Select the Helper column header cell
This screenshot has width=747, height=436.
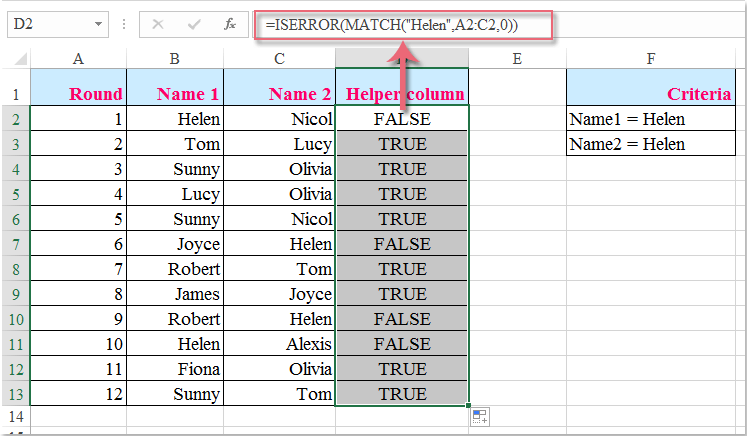click(x=402, y=87)
